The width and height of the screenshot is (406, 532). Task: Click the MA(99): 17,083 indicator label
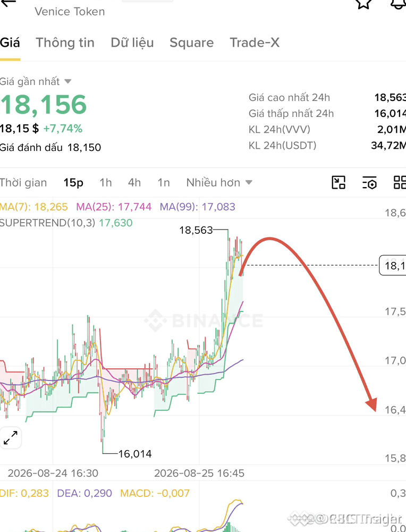click(x=197, y=207)
